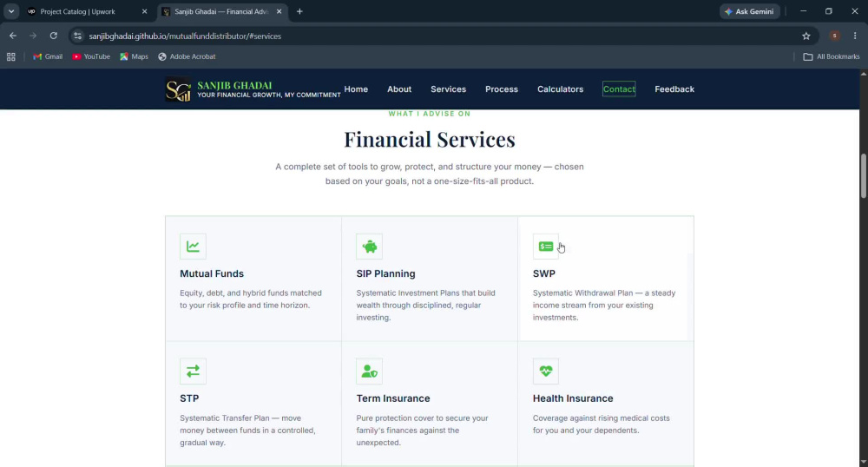Click the Financial Services page heading
The width and height of the screenshot is (868, 467).
(x=430, y=140)
